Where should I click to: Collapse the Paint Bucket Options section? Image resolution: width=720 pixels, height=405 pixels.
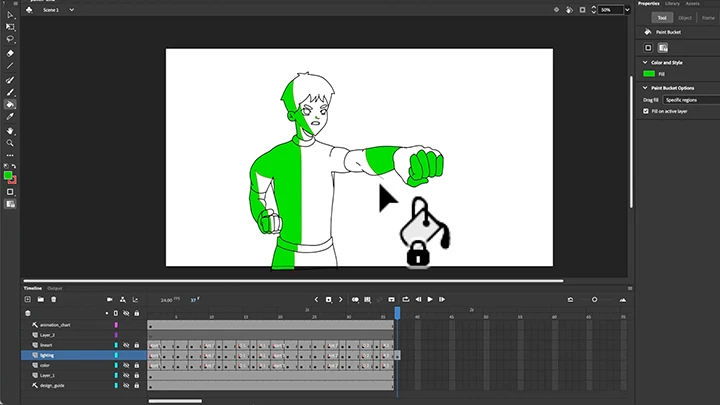pos(645,88)
